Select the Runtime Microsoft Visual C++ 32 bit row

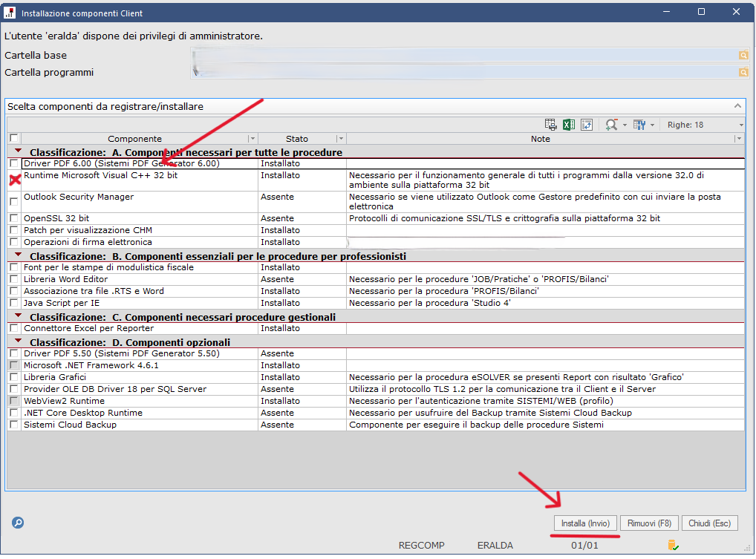[x=376, y=180]
